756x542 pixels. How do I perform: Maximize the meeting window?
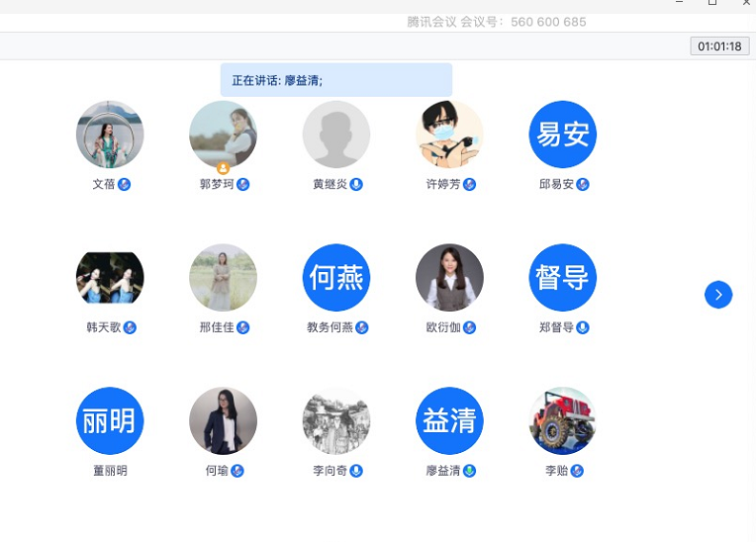(x=712, y=2)
